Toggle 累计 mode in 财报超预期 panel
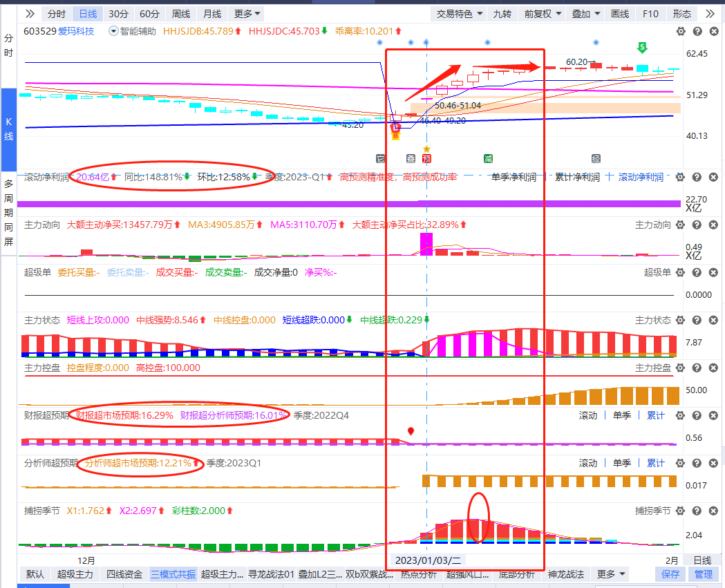Screen dimensions: 725x588 (656, 415)
